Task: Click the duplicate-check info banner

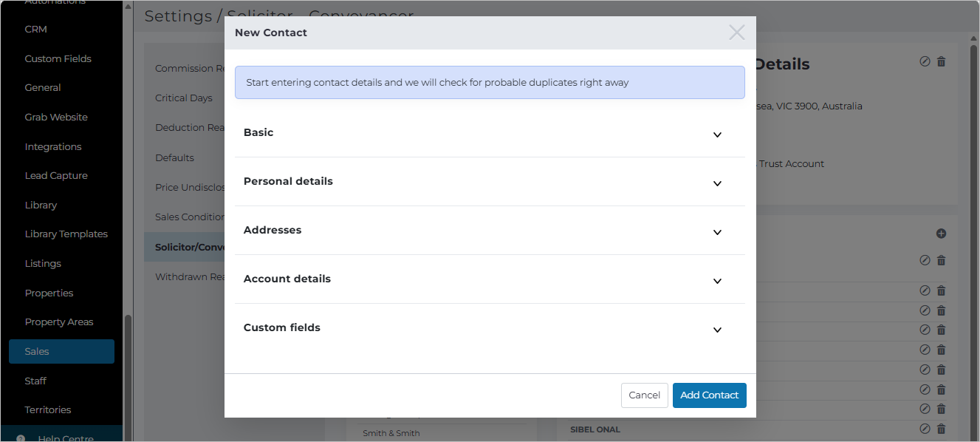Action: (x=490, y=82)
